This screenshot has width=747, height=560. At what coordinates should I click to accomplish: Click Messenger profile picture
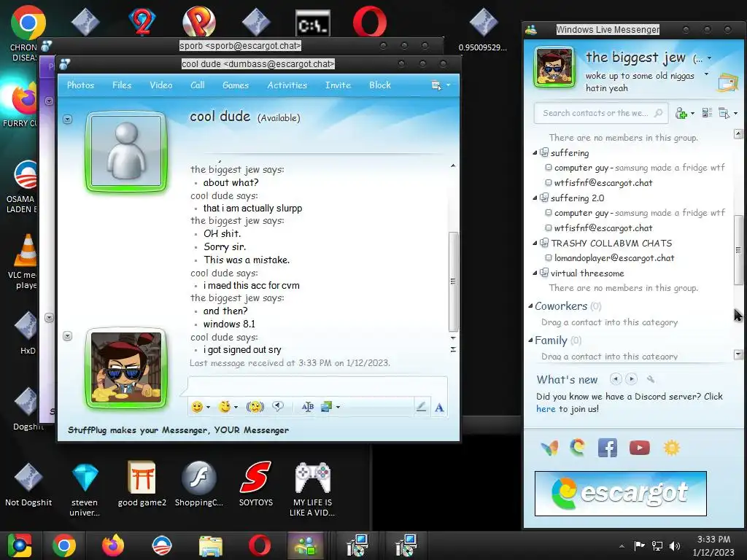(554, 67)
